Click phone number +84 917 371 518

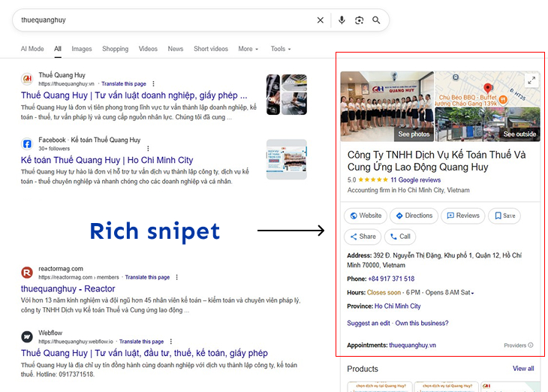coord(391,279)
